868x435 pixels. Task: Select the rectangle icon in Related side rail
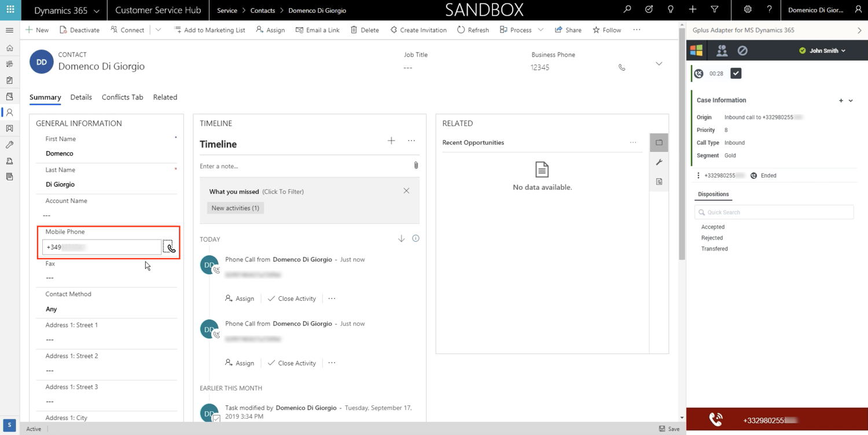pos(659,142)
